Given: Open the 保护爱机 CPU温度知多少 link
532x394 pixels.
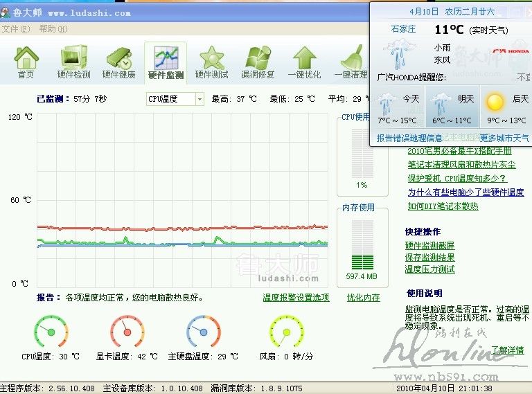Looking at the screenshot, I should (x=457, y=179).
